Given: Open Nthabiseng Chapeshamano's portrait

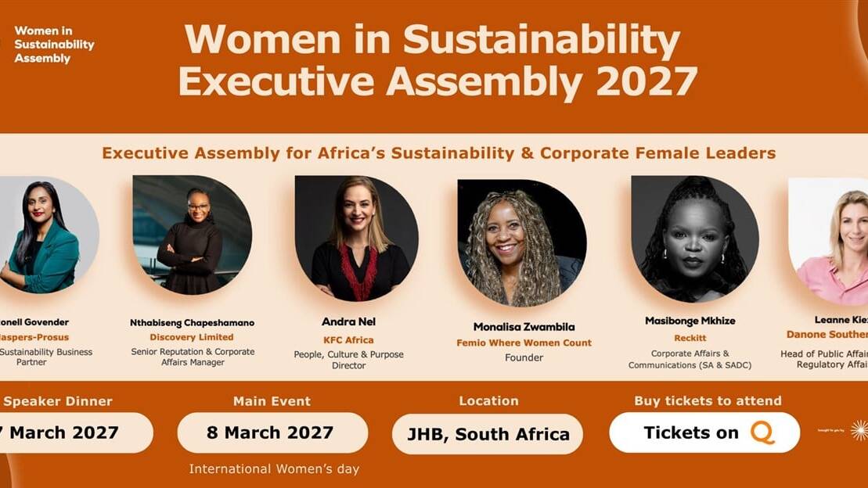Looking at the screenshot, I should point(192,235).
